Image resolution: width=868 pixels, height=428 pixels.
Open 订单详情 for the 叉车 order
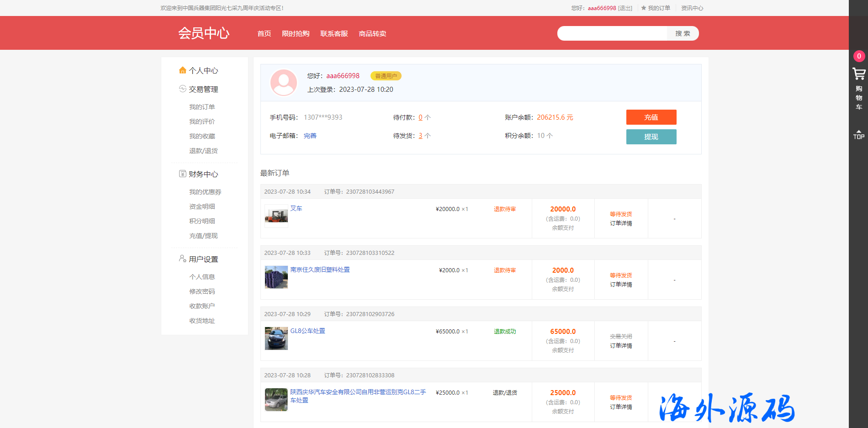coord(621,223)
